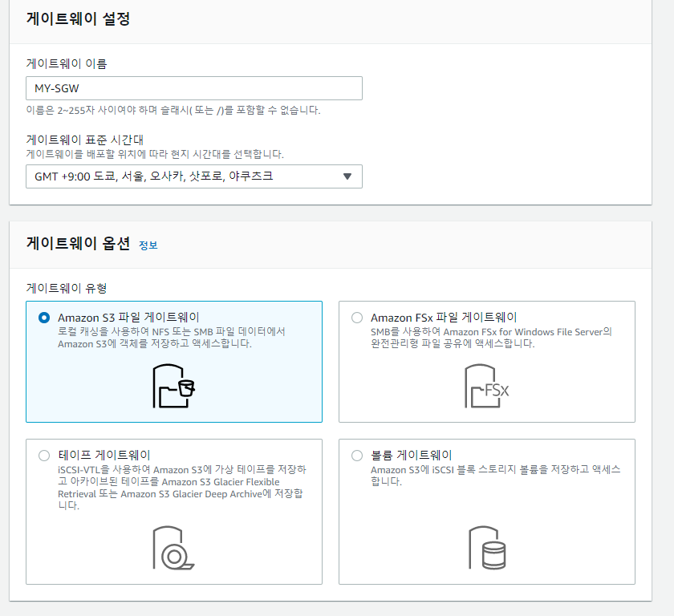The width and height of the screenshot is (674, 616).
Task: Click the name length hint text below the input
Action: (173, 111)
